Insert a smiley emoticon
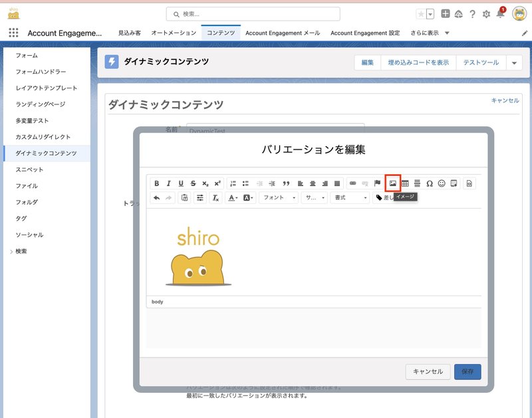 click(442, 183)
